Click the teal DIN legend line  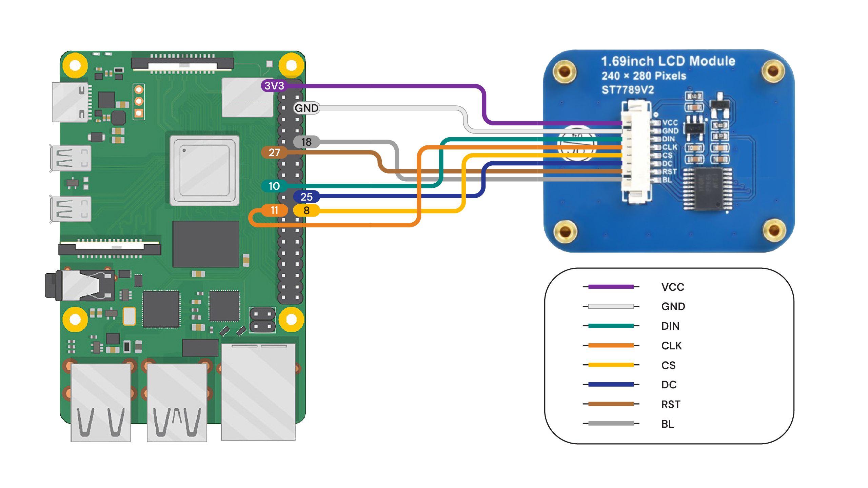coord(611,326)
